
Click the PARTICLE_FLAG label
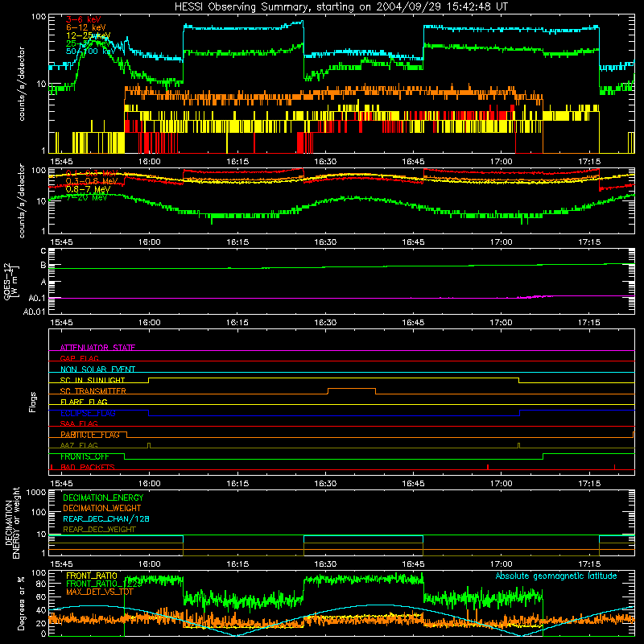pos(90,435)
